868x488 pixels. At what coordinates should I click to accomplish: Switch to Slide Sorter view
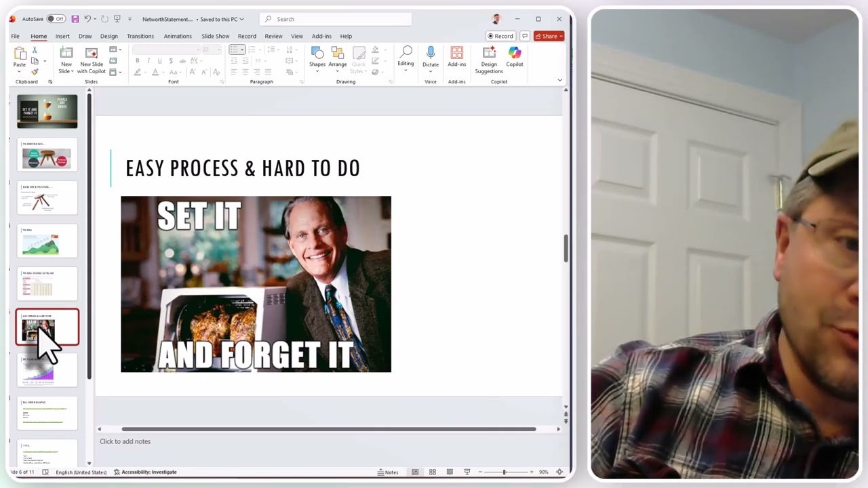click(432, 472)
